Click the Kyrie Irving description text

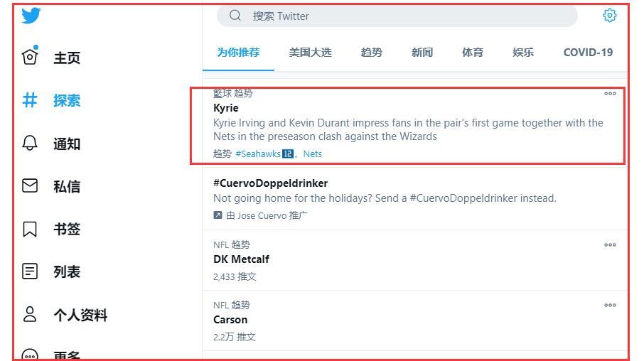pyautogui.click(x=408, y=129)
